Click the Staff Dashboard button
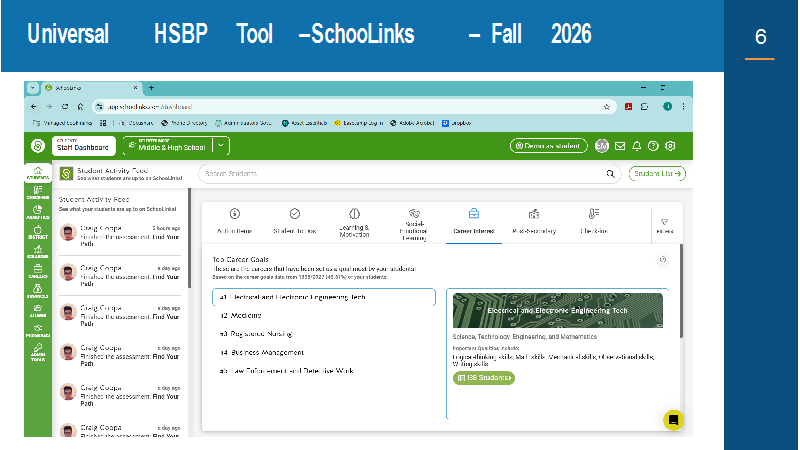 84,145
